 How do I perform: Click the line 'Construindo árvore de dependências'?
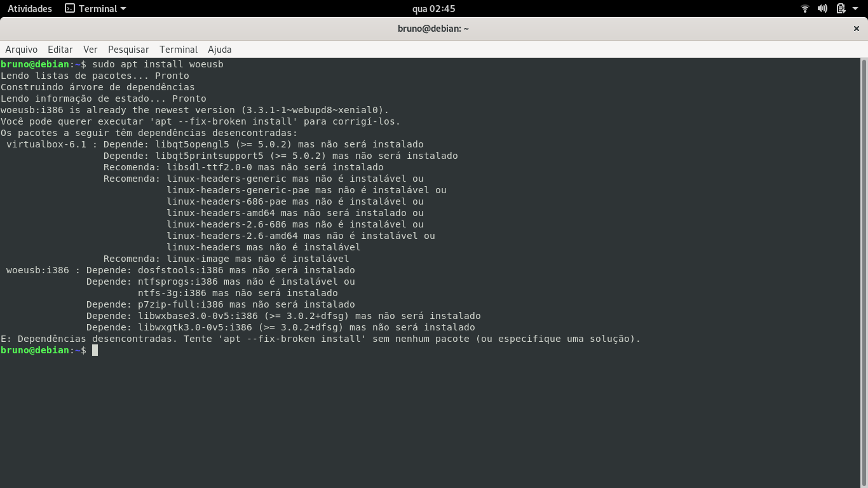(x=98, y=87)
